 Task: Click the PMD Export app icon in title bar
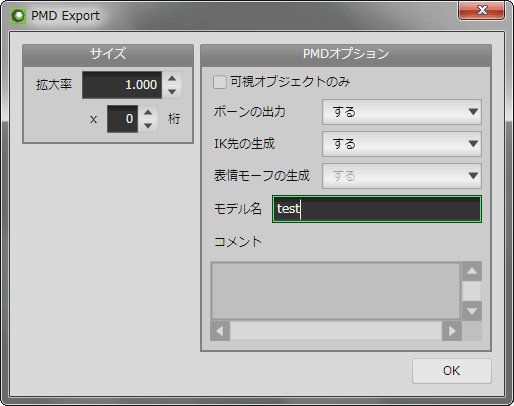coord(18,16)
